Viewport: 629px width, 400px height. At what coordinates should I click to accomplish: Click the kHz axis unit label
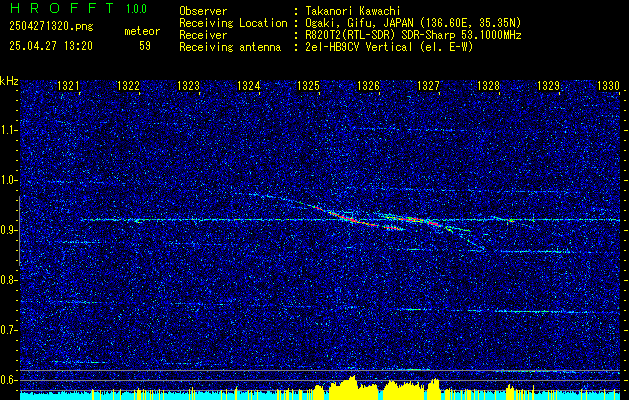[10, 81]
